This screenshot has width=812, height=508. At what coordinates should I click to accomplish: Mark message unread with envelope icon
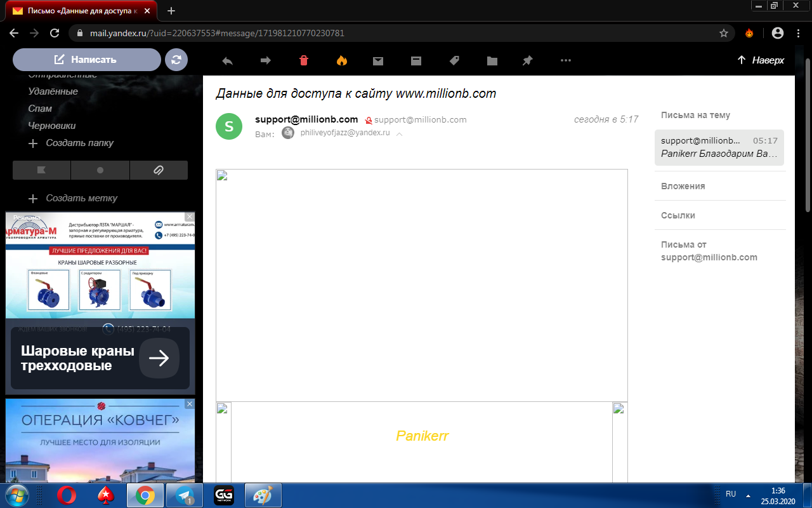point(378,61)
